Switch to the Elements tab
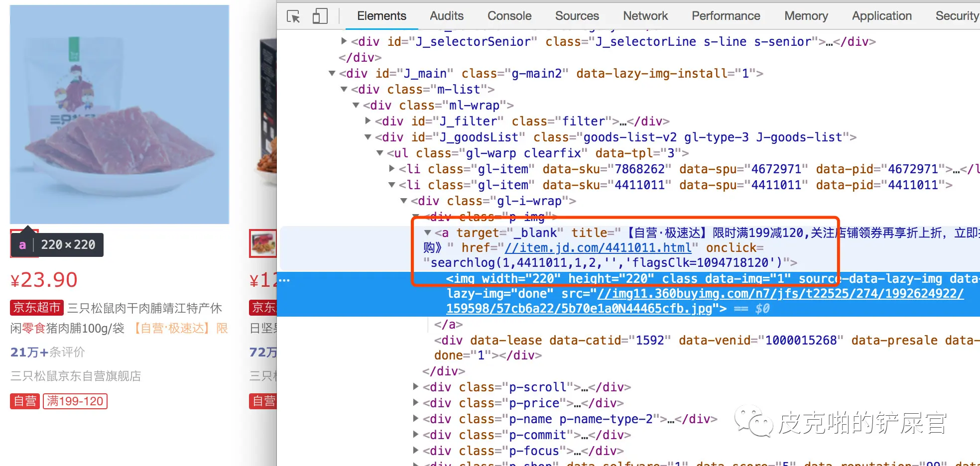 click(x=381, y=16)
